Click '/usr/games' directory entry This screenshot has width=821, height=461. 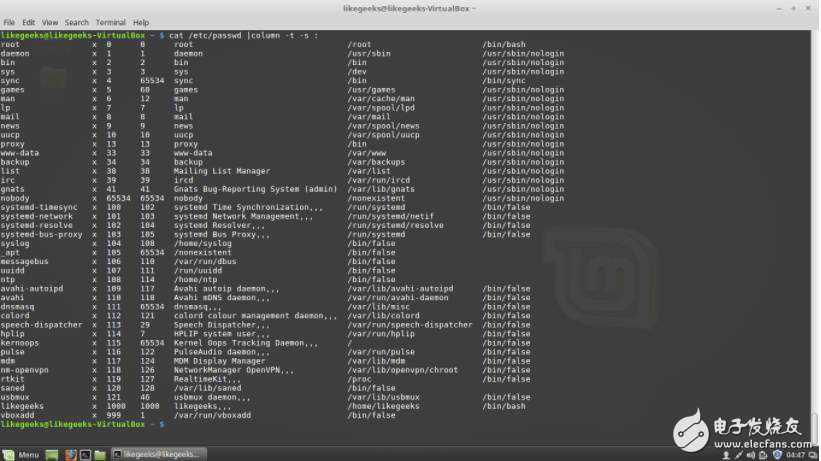[x=371, y=90]
